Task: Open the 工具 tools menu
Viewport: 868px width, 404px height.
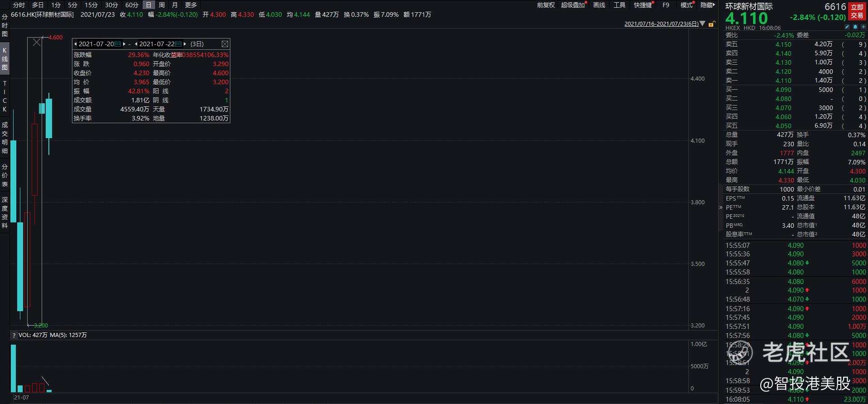Action: coord(620,5)
